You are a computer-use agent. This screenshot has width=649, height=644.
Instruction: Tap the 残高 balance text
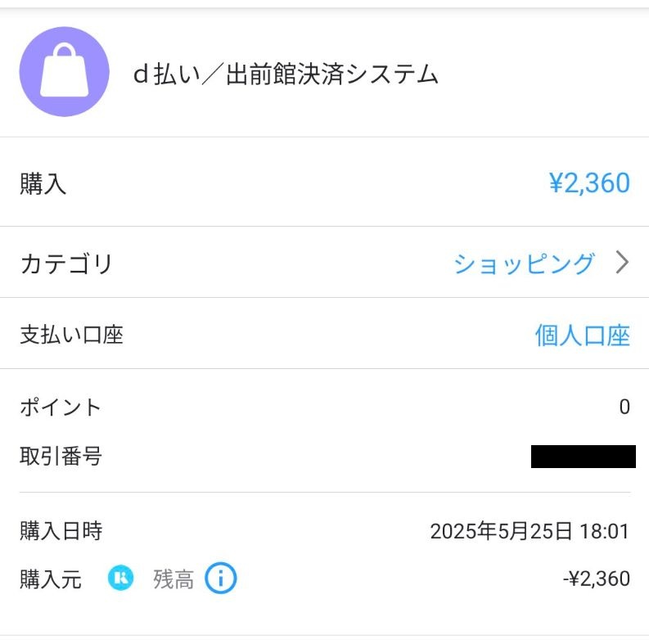[x=174, y=579]
